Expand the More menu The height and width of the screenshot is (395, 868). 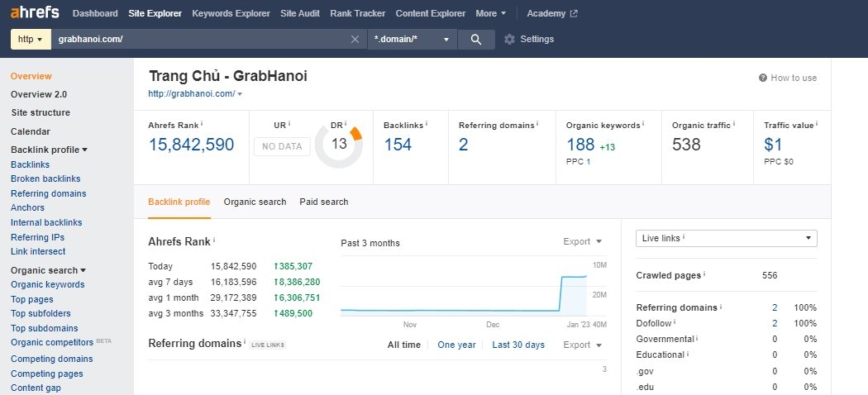tap(490, 13)
